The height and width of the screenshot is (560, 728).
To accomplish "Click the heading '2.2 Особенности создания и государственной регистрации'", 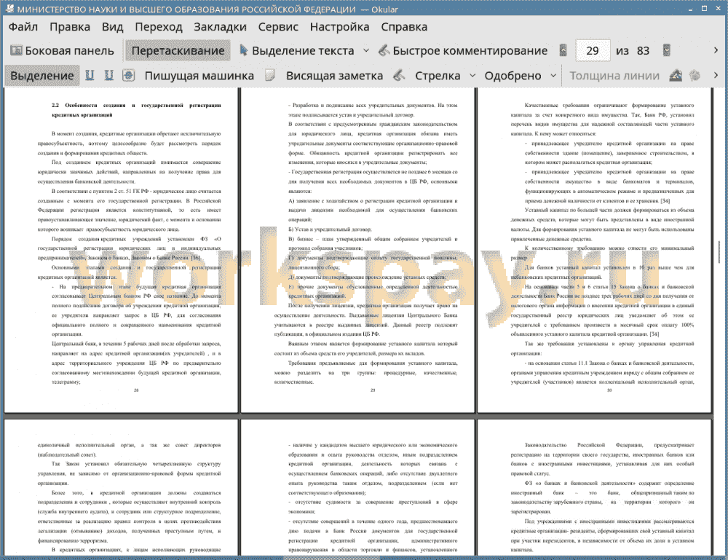I will click(137, 106).
